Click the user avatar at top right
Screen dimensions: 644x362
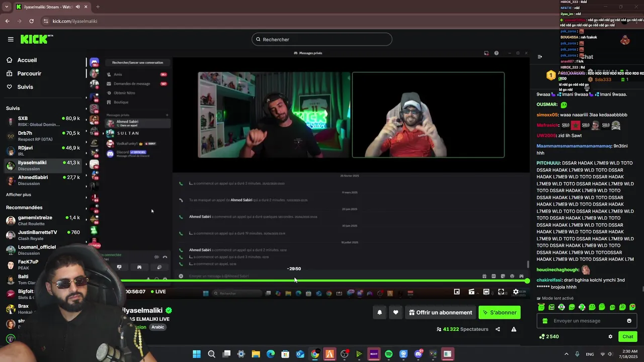click(625, 40)
